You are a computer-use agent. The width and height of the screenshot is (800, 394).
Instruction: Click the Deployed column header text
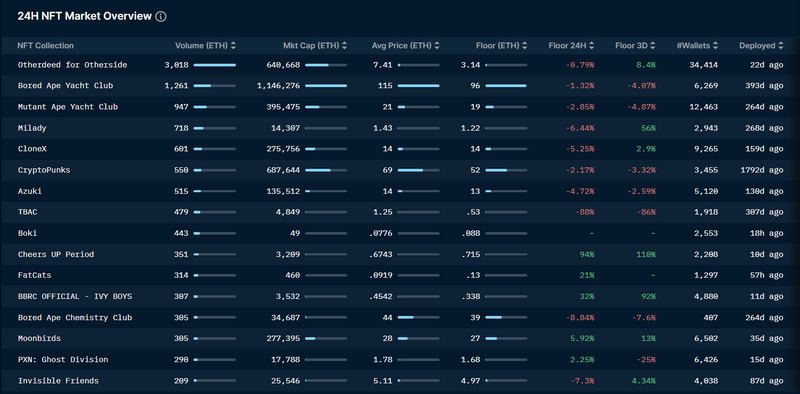pyautogui.click(x=757, y=45)
